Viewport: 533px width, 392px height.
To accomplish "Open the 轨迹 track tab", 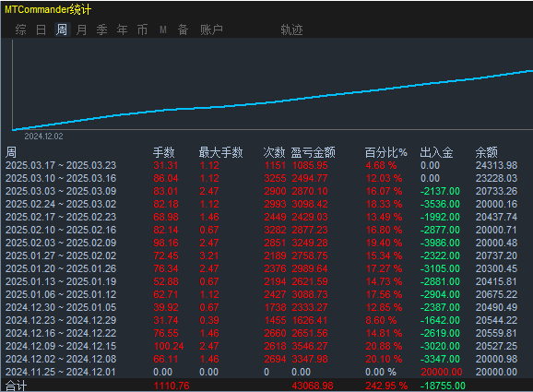I will click(x=291, y=30).
